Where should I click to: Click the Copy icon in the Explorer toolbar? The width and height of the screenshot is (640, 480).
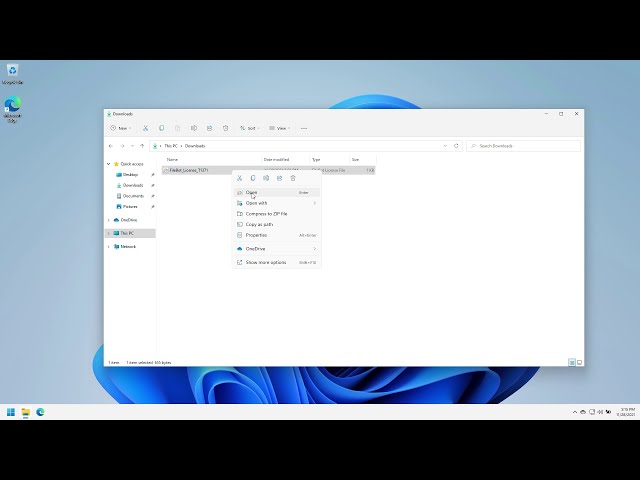pyautogui.click(x=162, y=128)
